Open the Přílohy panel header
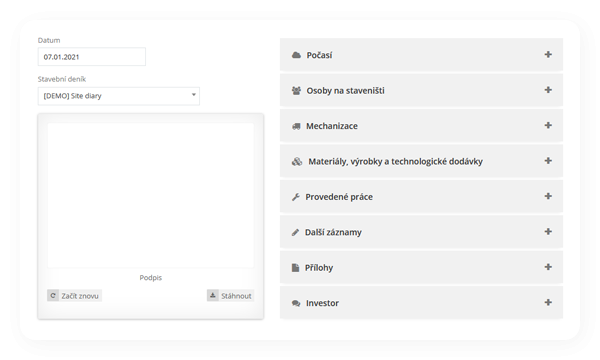600x360 pixels. pyautogui.click(x=421, y=267)
